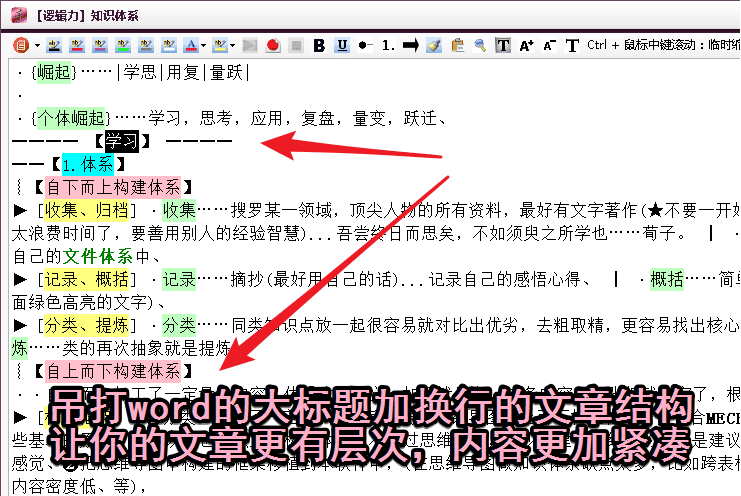Image resolution: width=741 pixels, height=496 pixels.
Task: Click the name 荀子 in the paragraph
Action: [x=659, y=233]
